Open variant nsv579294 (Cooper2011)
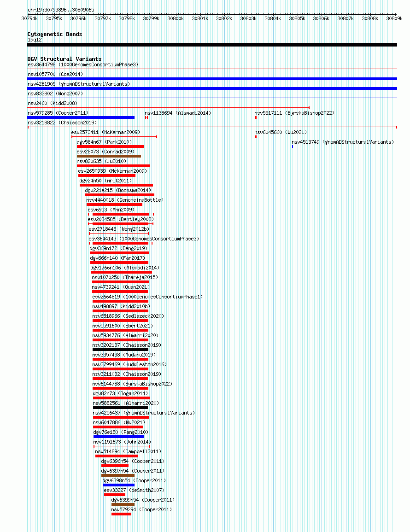The width and height of the screenshot is (410, 532). [x=141, y=509]
